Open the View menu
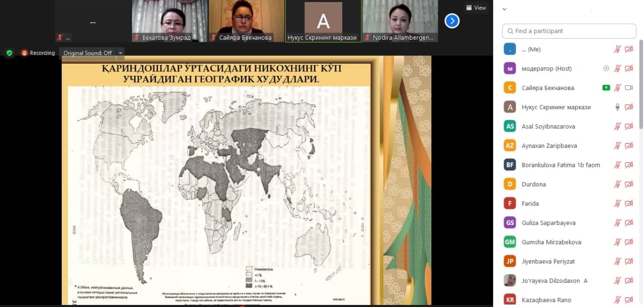 tap(476, 8)
